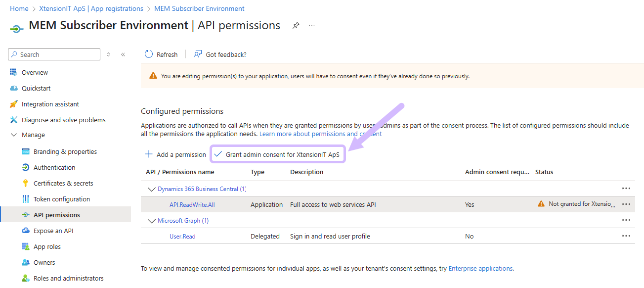
Task: Open Certificates & secrets
Action: (62, 183)
